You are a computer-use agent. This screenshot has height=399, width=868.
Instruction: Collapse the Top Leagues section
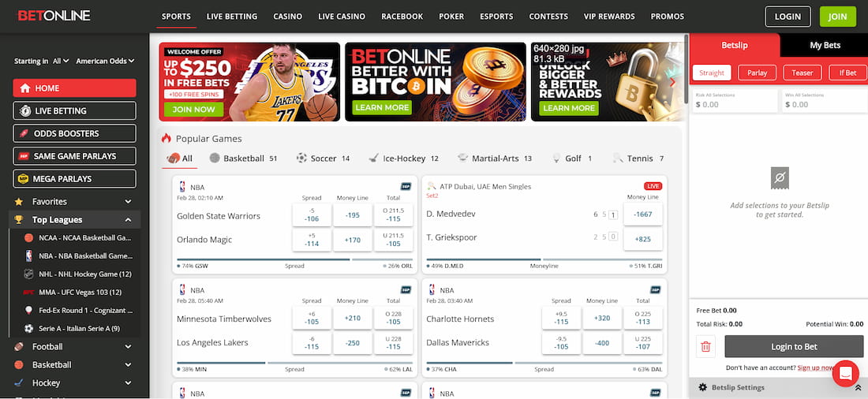pyautogui.click(x=129, y=220)
